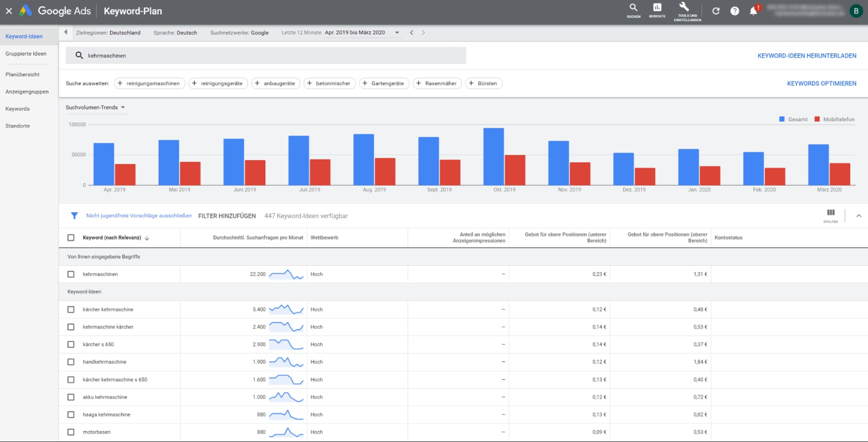Check the haaga kehrmaschine row checkbox
868x442 pixels.
point(71,415)
